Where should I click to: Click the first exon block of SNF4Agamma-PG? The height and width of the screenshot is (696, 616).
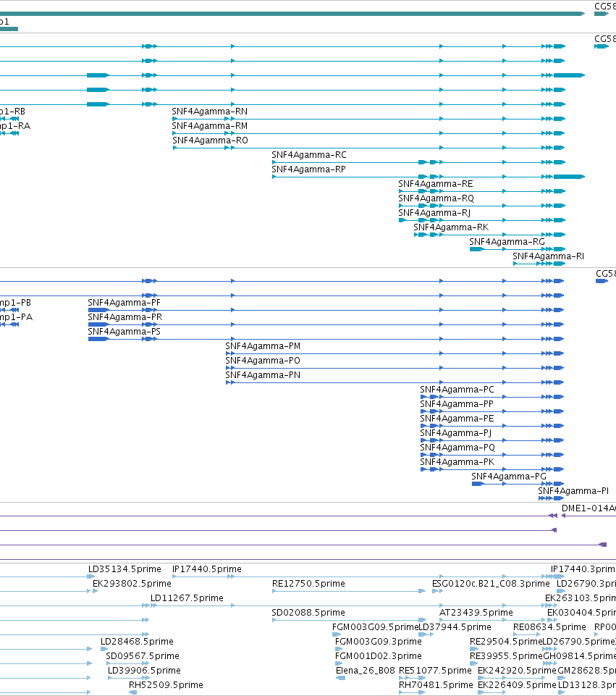(x=478, y=483)
